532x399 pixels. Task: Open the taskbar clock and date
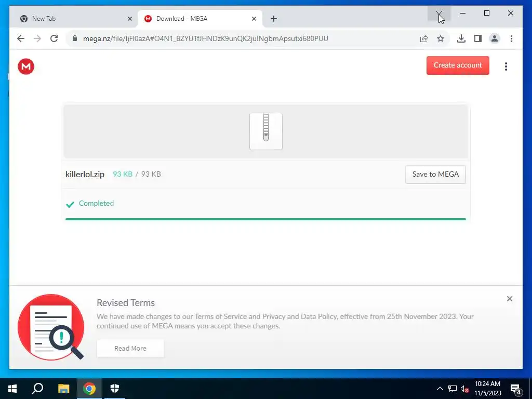click(487, 389)
